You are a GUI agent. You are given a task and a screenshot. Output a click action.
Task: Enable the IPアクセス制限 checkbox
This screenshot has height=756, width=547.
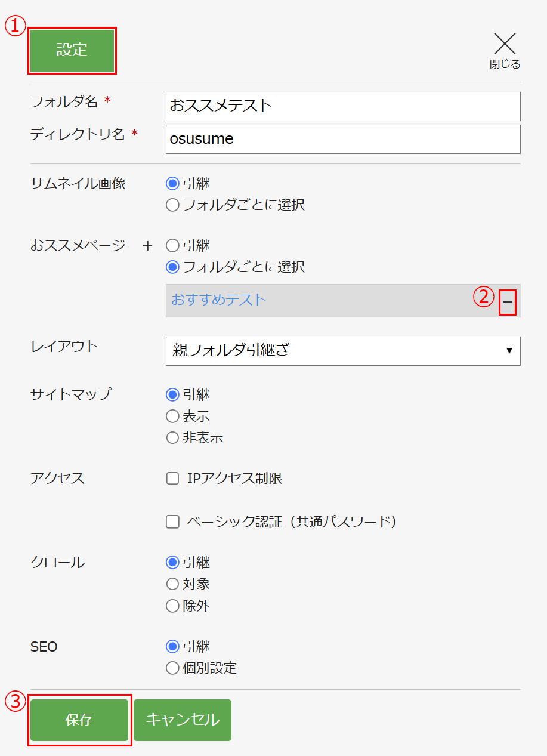(172, 478)
